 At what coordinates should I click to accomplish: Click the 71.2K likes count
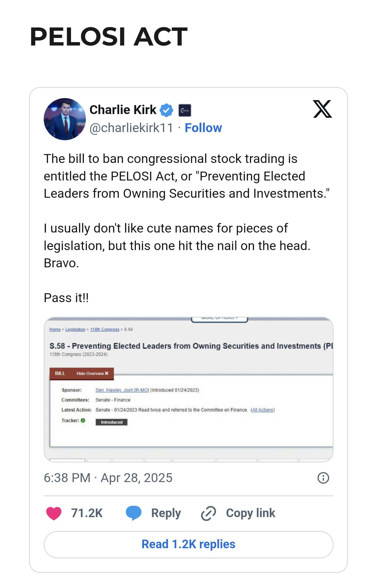87,513
